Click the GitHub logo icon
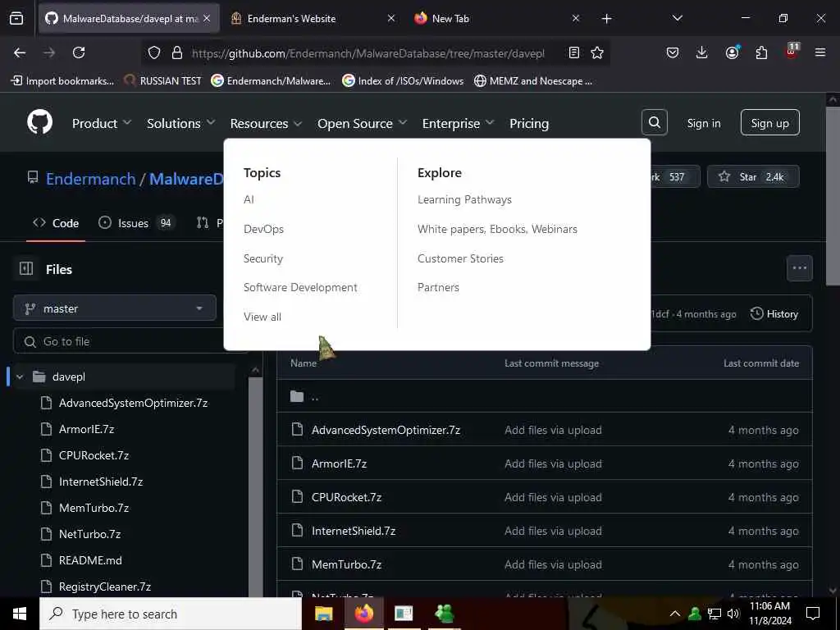The width and height of the screenshot is (840, 630). pyautogui.click(x=39, y=123)
